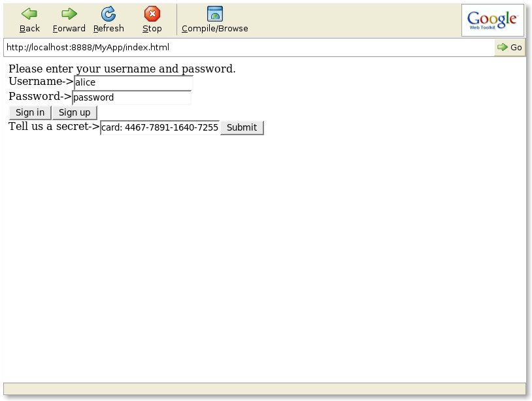Viewport: 532px width, 401px height.
Task: Click the 'Tell us a secret->' label
Action: [x=54, y=127]
